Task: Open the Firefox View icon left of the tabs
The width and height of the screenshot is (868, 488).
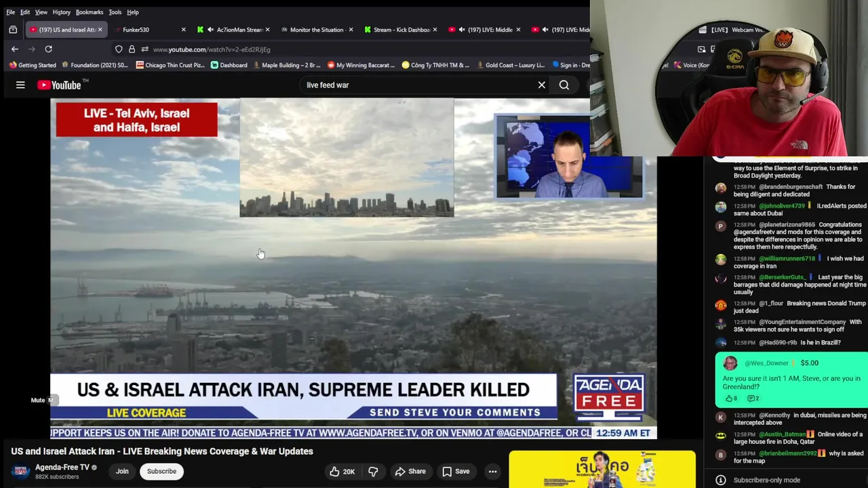Action: [12, 30]
